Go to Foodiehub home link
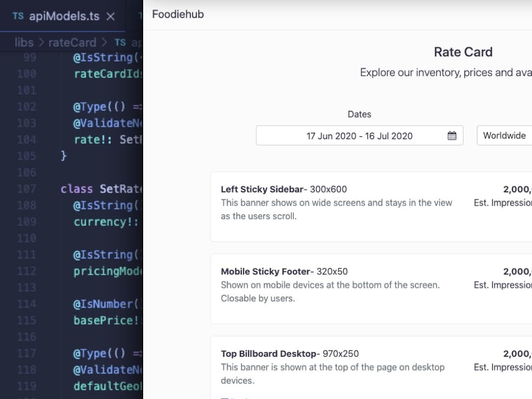The height and width of the screenshot is (399, 532). [x=178, y=14]
